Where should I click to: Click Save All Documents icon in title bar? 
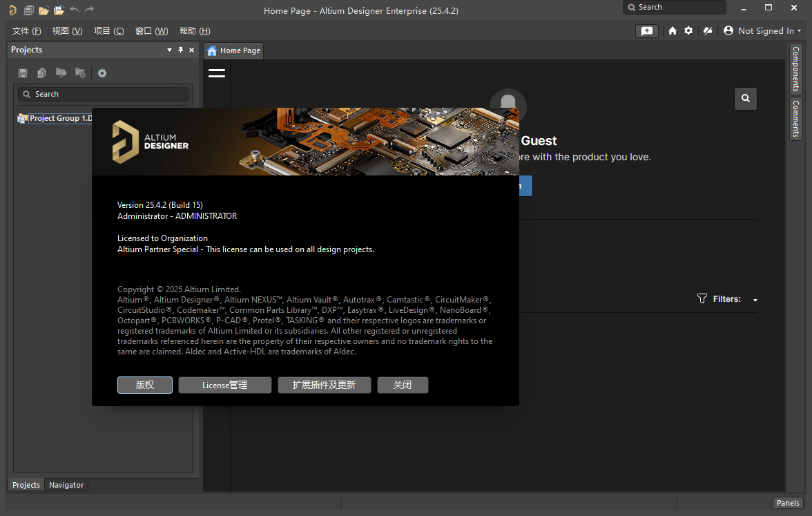click(x=29, y=10)
